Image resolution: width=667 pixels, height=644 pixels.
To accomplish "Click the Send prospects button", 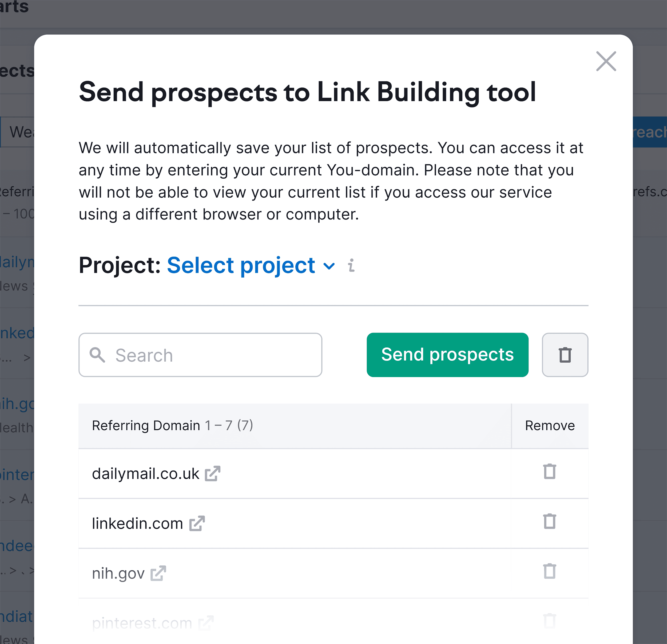I will 447,355.
